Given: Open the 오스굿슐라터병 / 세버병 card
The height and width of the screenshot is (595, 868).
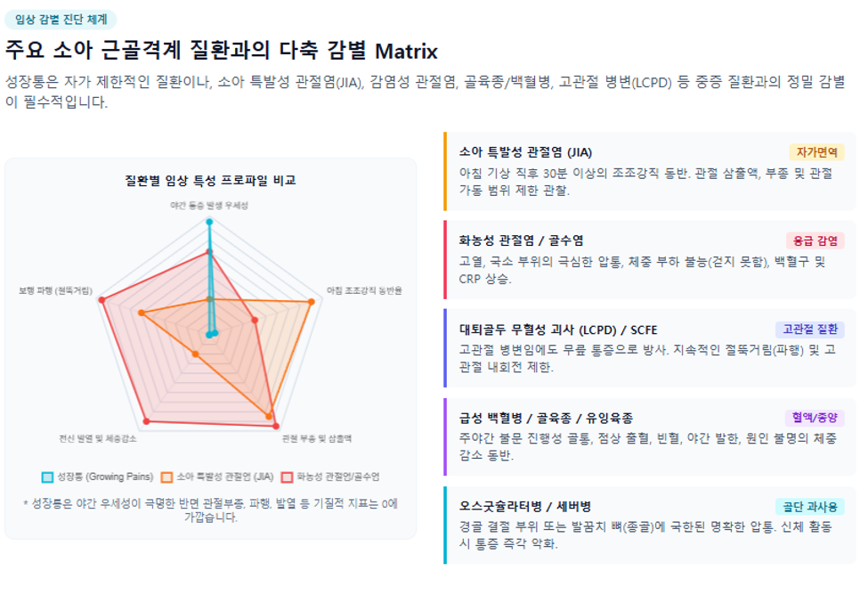Looking at the screenshot, I should [x=650, y=526].
